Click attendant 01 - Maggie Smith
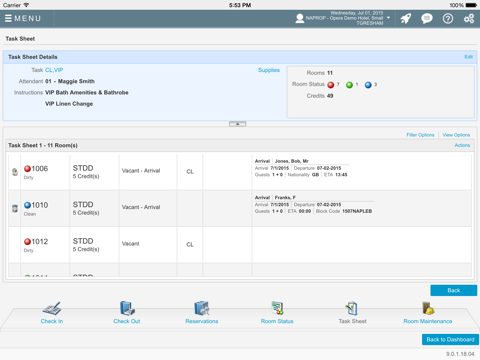Image resolution: width=480 pixels, height=360 pixels. 70,81
